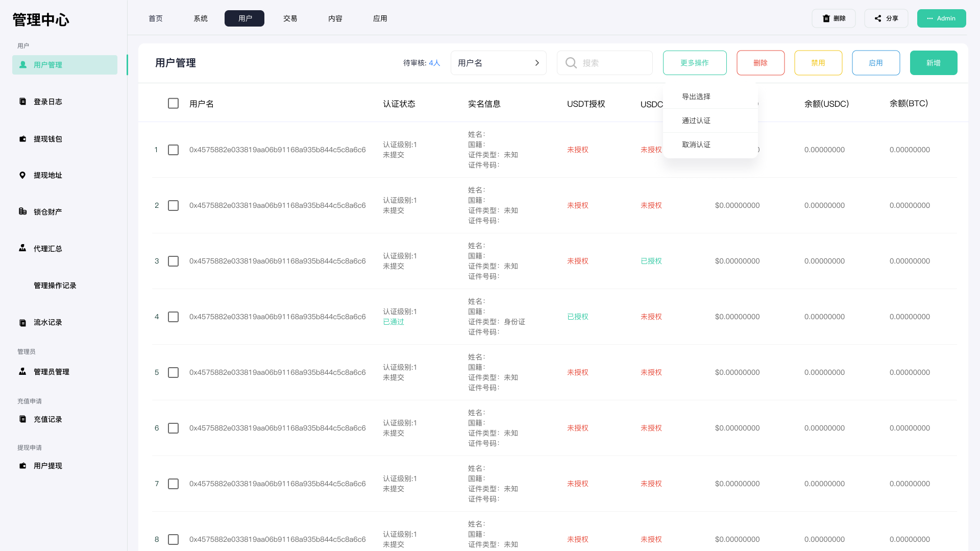Click the wallet icon beside 提现钱包
This screenshot has width=980, height=551.
tap(22, 139)
